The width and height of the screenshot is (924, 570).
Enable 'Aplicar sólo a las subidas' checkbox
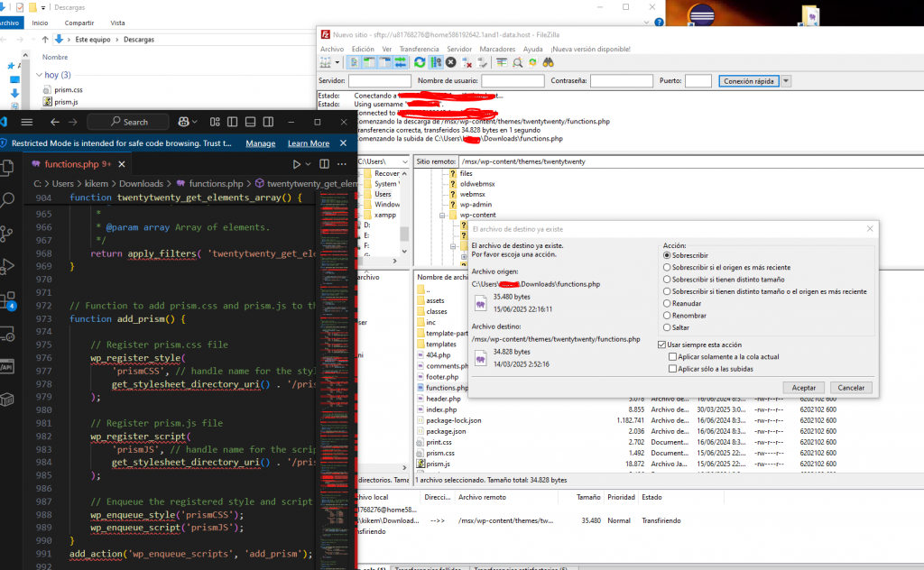tap(672, 368)
